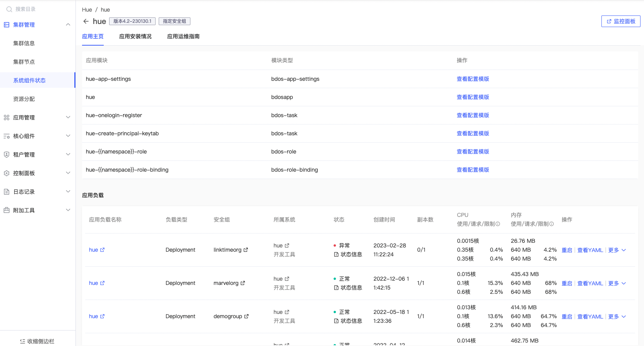Expand the 附加工具 menu chevron

[x=68, y=210]
